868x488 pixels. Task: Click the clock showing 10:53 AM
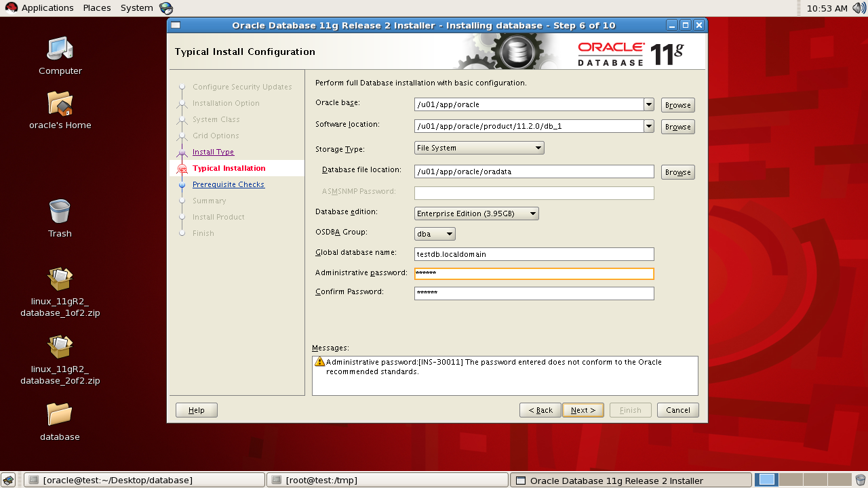[x=827, y=8]
